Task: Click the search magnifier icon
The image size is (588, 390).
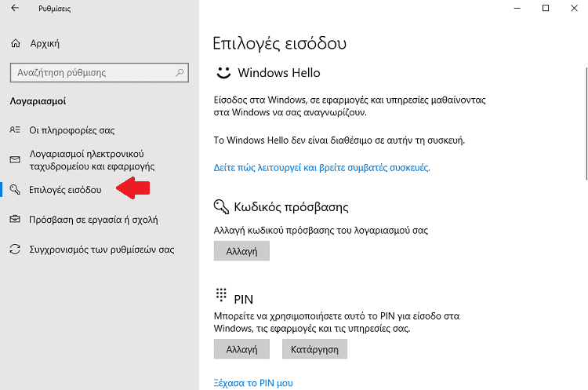Action: [180, 73]
